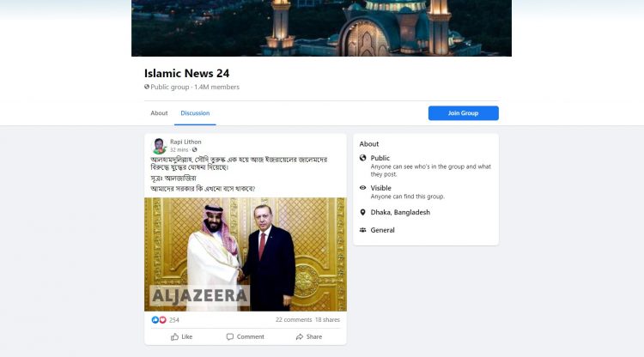Switch to the About tab

coord(159,113)
